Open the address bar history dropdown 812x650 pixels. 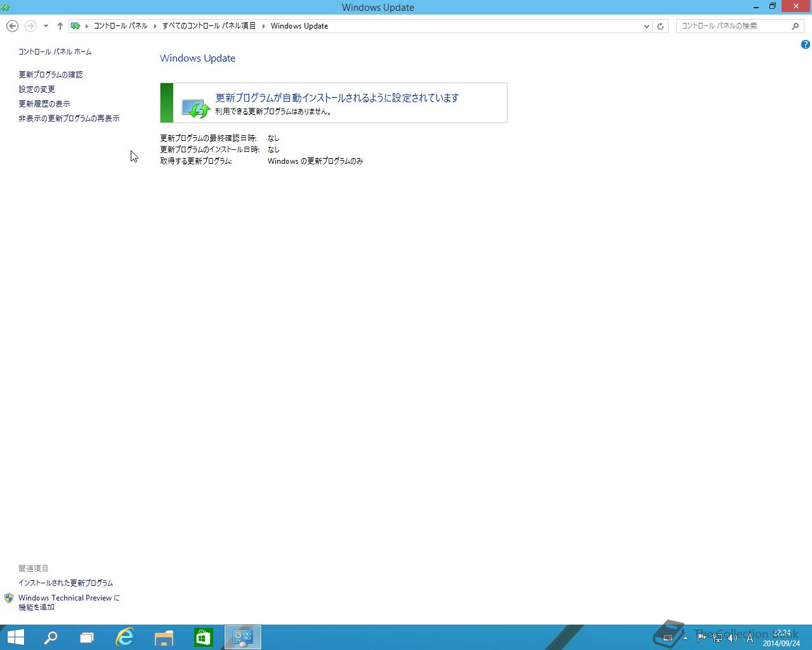click(646, 26)
